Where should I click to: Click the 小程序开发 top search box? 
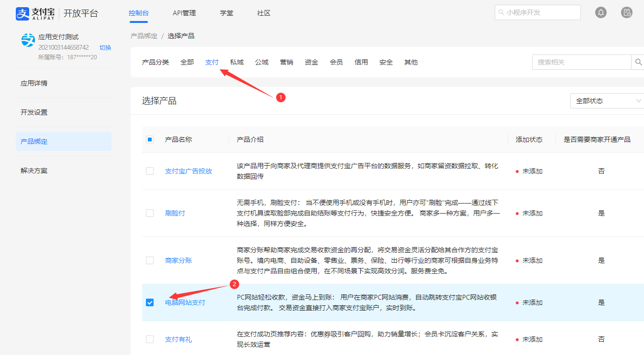(537, 12)
